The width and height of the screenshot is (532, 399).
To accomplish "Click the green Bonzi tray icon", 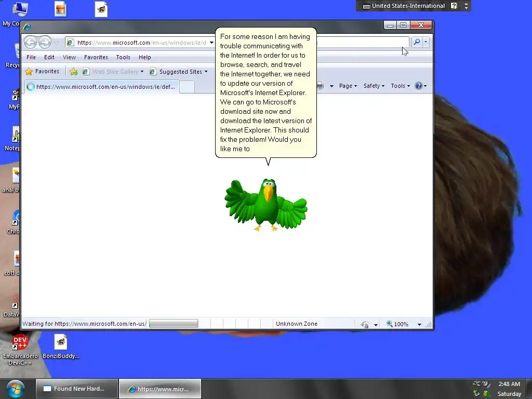I will (486, 394).
